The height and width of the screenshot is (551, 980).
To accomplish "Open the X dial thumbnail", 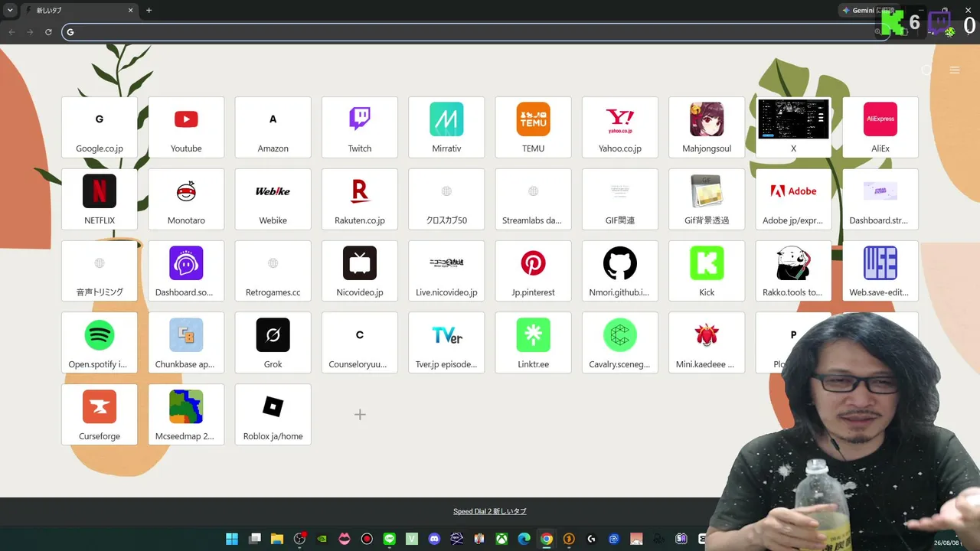I will point(794,127).
